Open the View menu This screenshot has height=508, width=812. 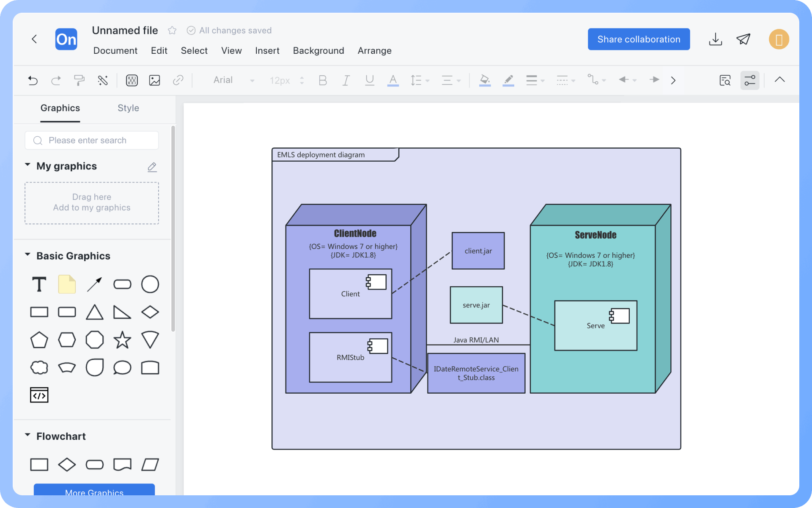tap(231, 51)
